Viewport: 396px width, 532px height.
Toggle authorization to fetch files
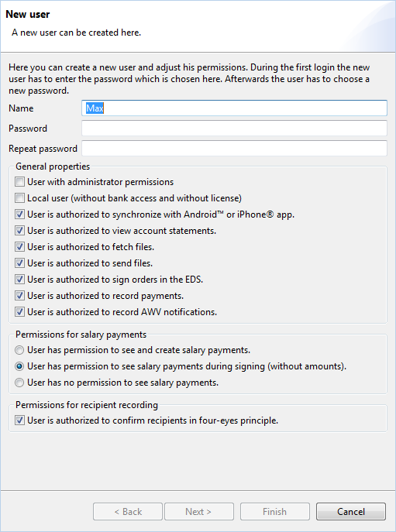pos(19,247)
